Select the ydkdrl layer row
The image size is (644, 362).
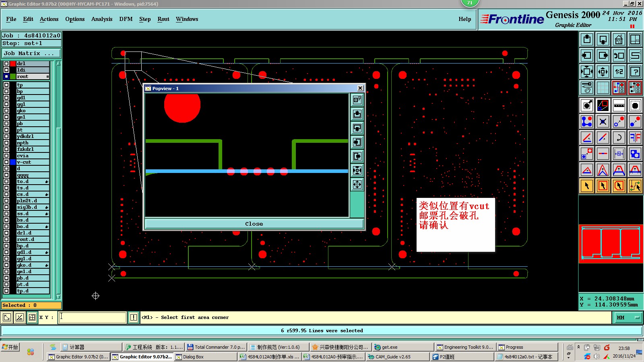(33, 136)
